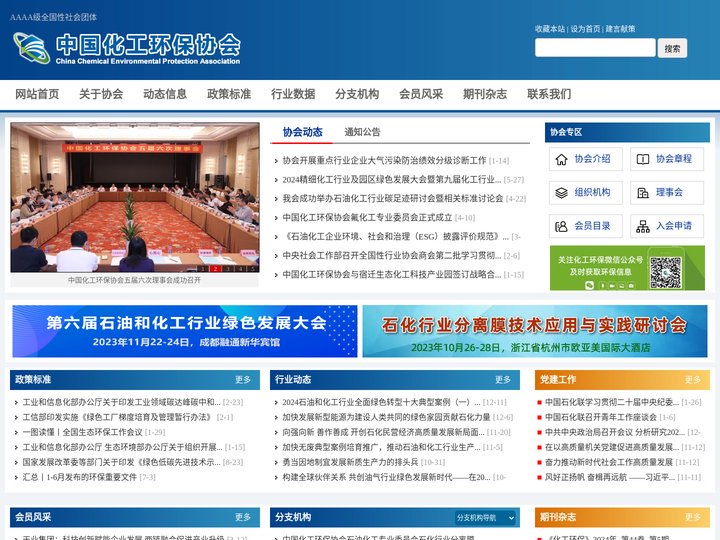The width and height of the screenshot is (720, 540).
Task: Open 期刊杂志 navigation menu item
Action: click(485, 94)
